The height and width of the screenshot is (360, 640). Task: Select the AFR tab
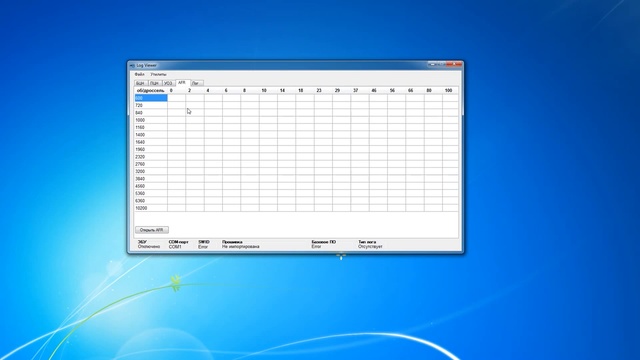(x=182, y=82)
